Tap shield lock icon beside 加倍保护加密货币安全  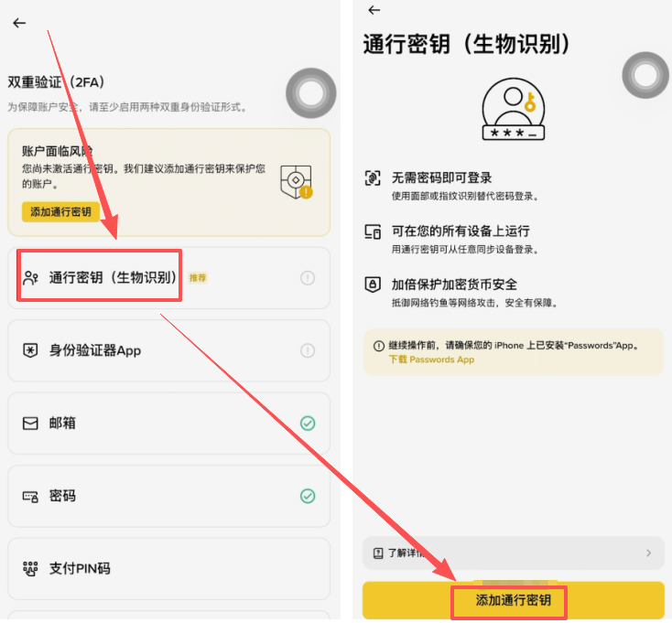click(373, 285)
